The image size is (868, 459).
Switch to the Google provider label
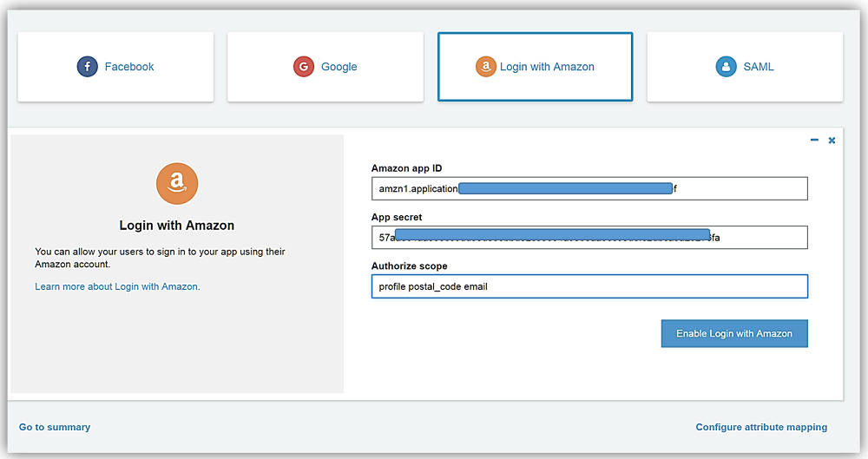pos(339,67)
